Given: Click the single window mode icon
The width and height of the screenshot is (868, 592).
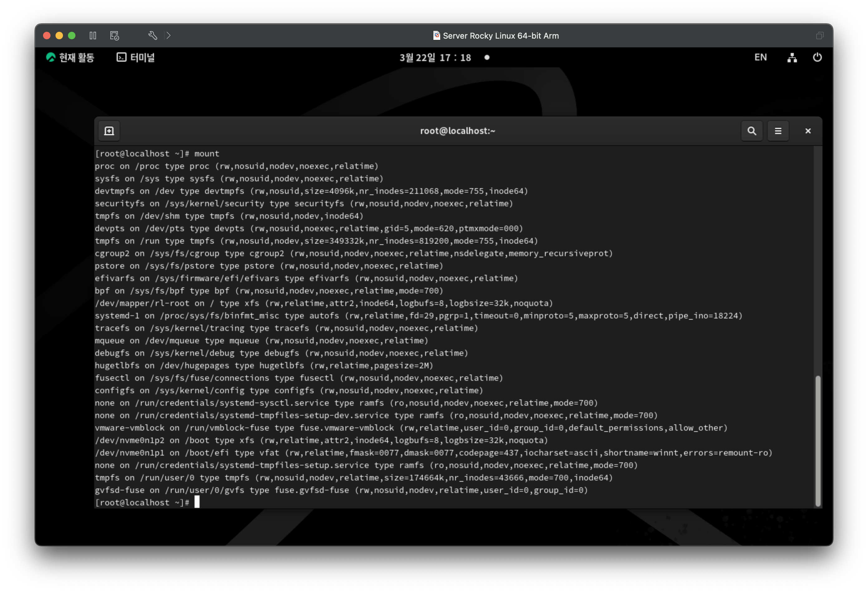Looking at the screenshot, I should point(819,36).
